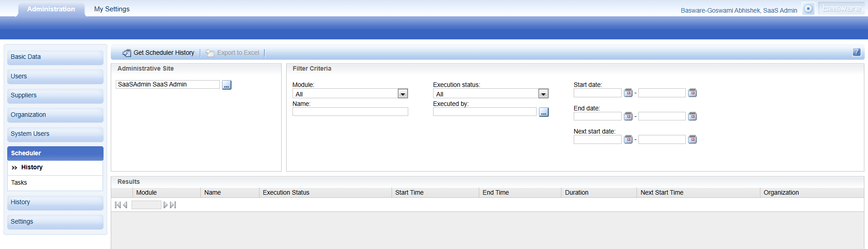This screenshot has height=249, width=868.
Task: Open calendar for second Next start date field
Action: 692,139
